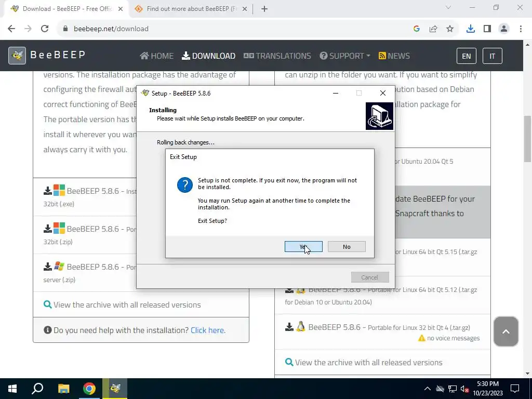Screen dimensions: 532x399
Task: View Linux archive of all released versions
Action: pos(364,362)
